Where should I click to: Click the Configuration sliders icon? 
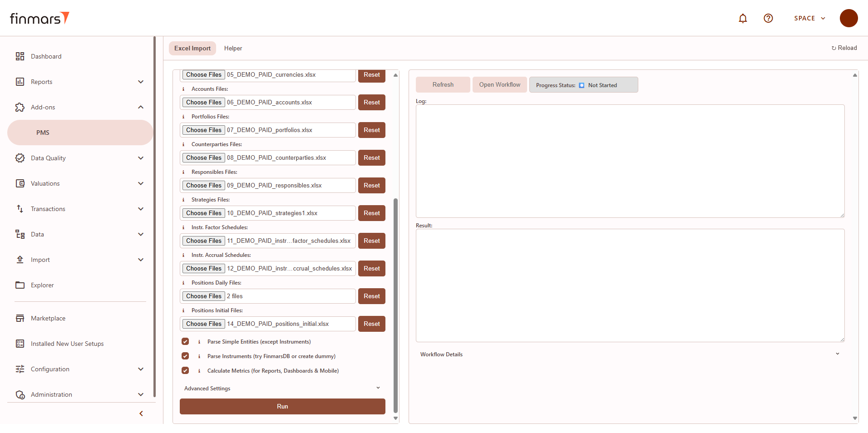[20, 369]
